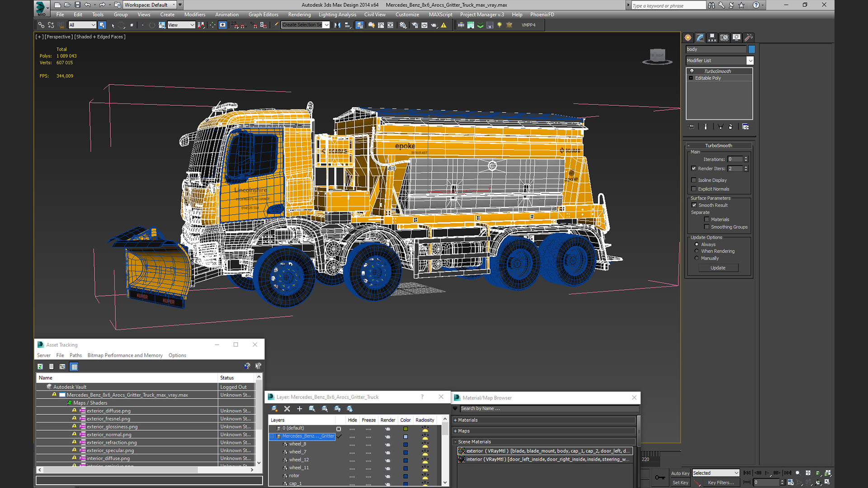The image size is (868, 488).
Task: Open the Graph Editors menu
Action: pyautogui.click(x=263, y=14)
